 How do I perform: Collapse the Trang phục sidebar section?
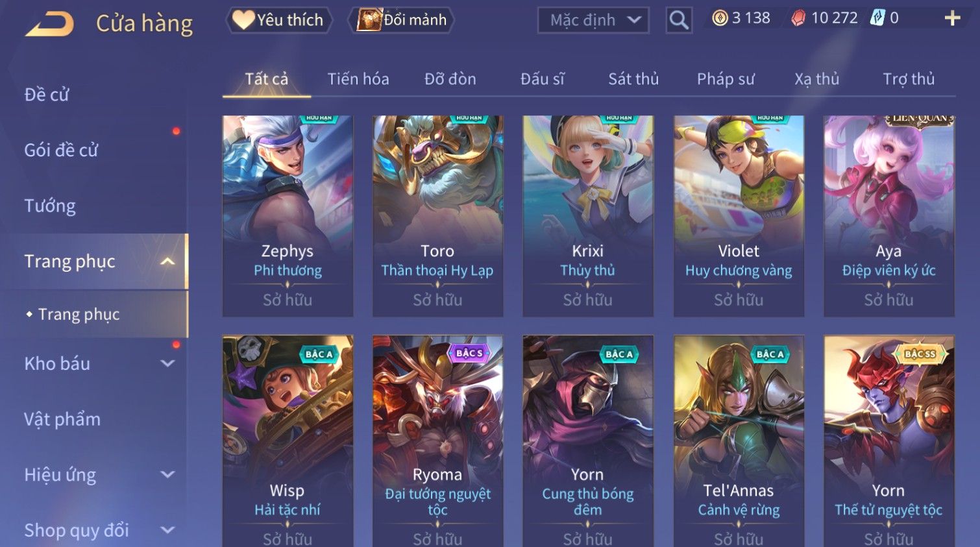tap(167, 261)
